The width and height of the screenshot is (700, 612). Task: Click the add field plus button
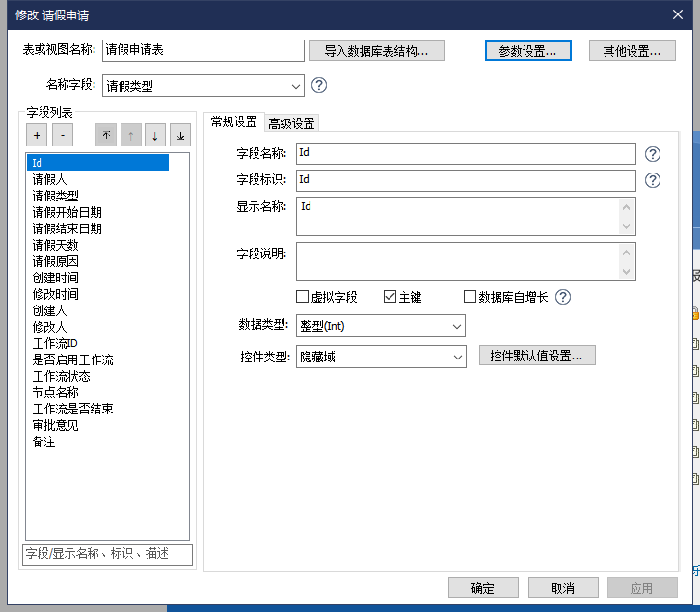37,136
